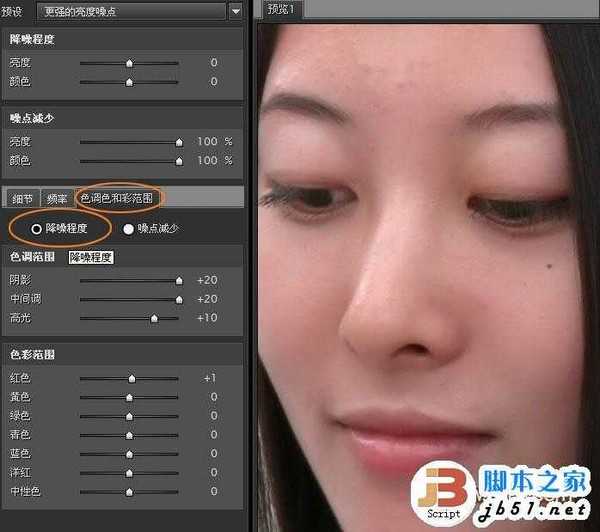This screenshot has height=532, width=600.
Task: Click the 颜色 slider handle under 噪点减少
Action: pyautogui.click(x=179, y=160)
